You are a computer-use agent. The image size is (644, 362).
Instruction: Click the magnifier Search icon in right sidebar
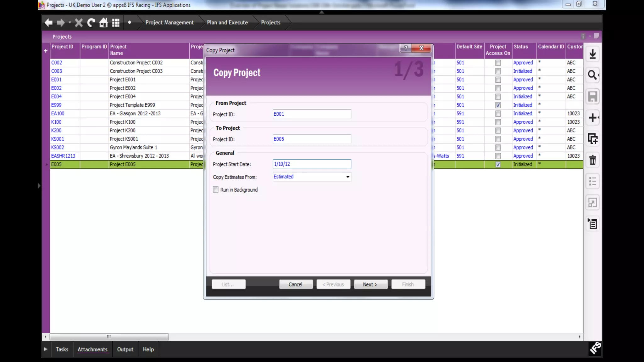click(x=592, y=75)
